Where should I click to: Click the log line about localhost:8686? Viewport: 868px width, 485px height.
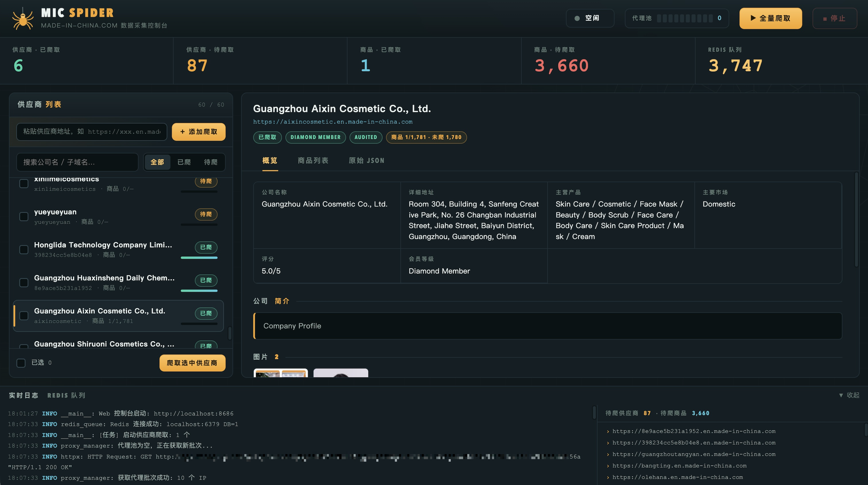[121, 413]
